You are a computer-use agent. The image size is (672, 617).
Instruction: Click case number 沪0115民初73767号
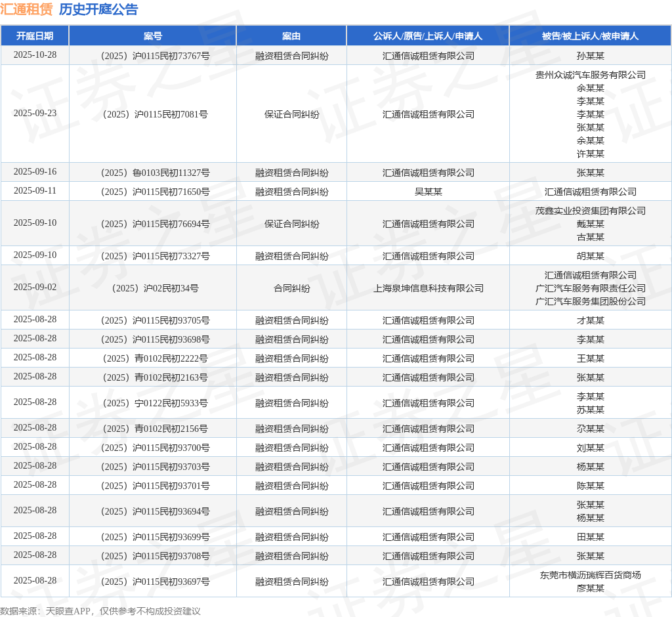155,56
